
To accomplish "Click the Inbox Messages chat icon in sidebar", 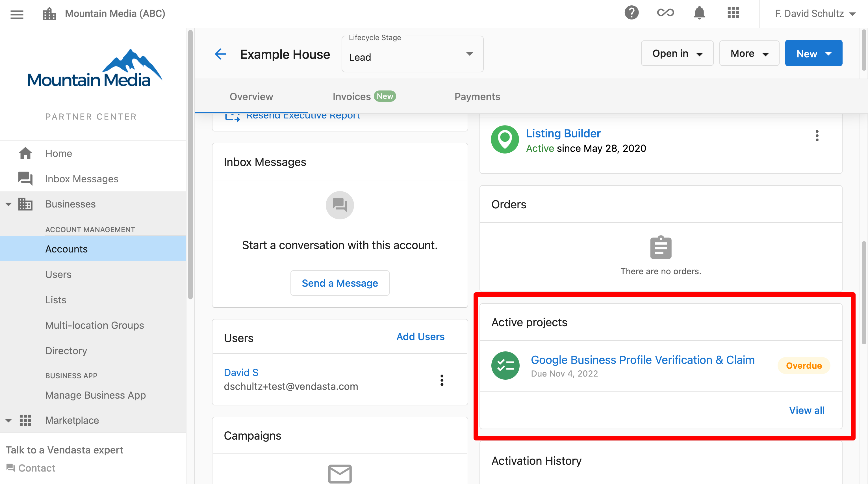I will coord(25,179).
